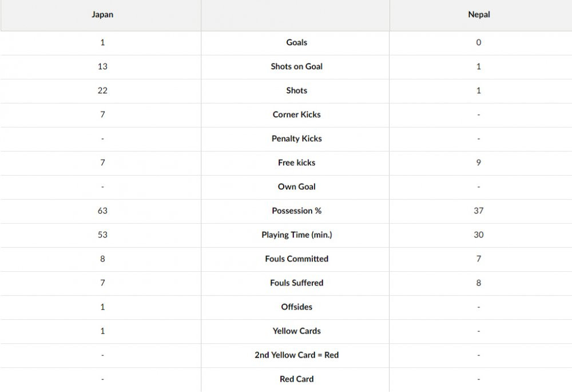The image size is (572, 392).
Task: Click the 2nd Yellow Card = Red label
Action: (296, 355)
